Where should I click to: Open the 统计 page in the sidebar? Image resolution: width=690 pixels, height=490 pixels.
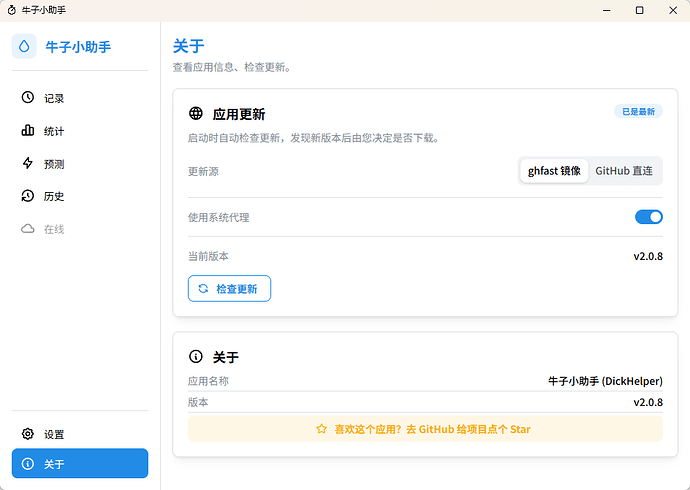(80, 131)
